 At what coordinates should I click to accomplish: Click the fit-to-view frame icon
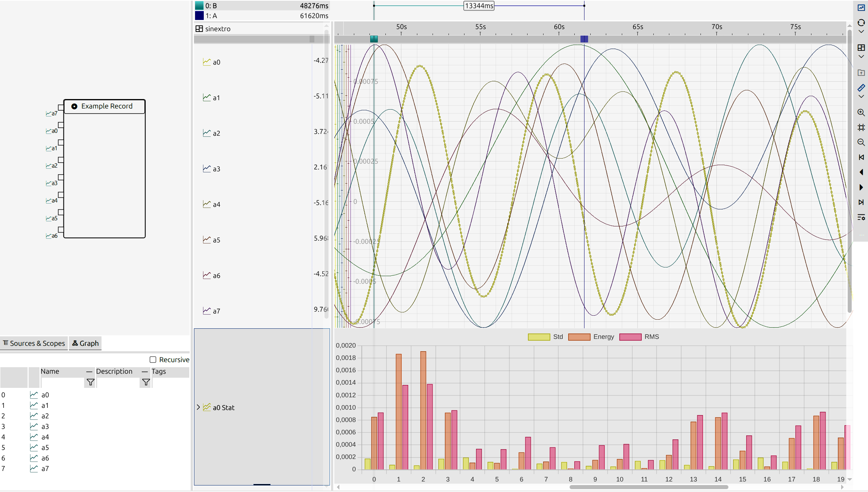click(861, 127)
